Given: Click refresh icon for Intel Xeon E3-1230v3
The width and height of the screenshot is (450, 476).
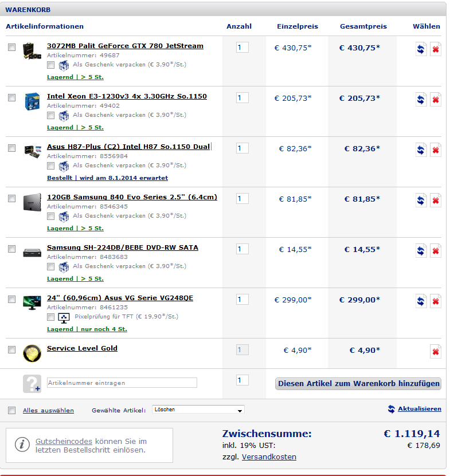Looking at the screenshot, I should click(x=421, y=99).
